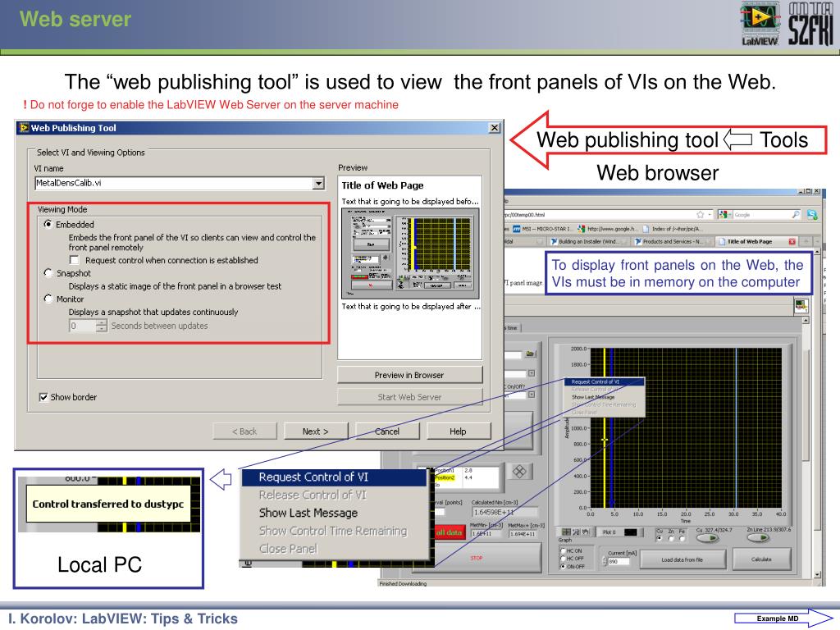Switch to the 'Products and Services' browser tab
840x630 pixels.
[672, 242]
